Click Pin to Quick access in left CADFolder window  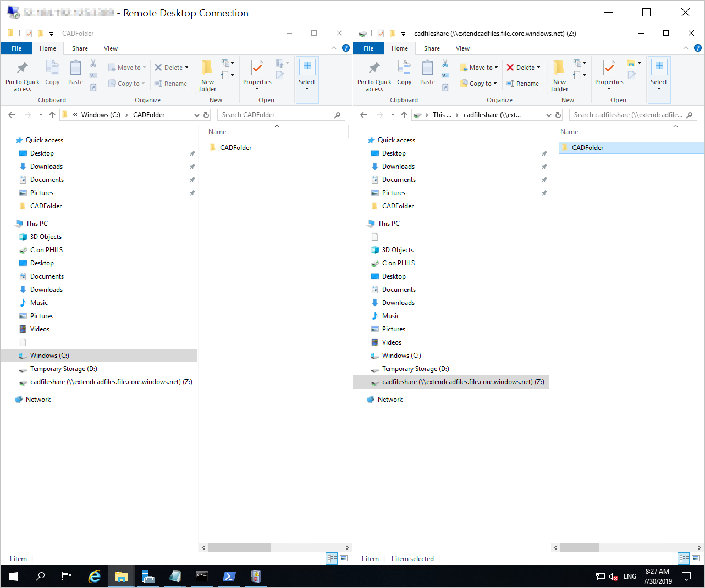pyautogui.click(x=23, y=75)
